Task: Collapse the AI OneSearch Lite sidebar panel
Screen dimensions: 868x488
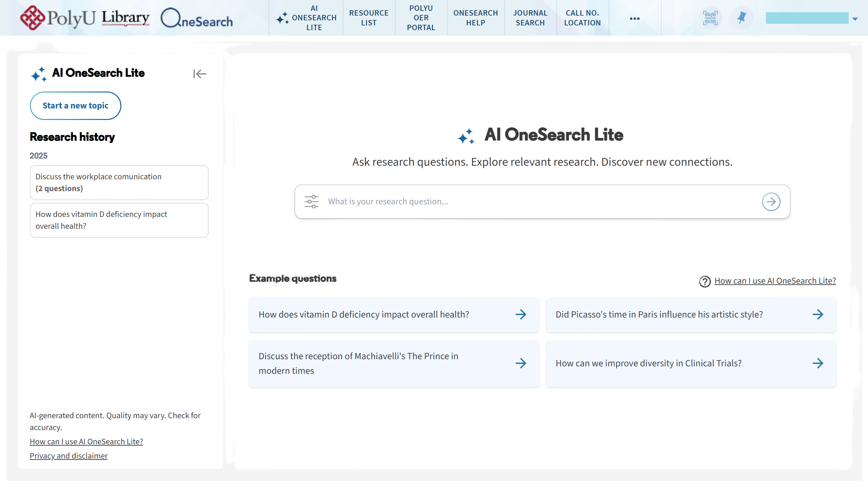Action: (x=199, y=74)
